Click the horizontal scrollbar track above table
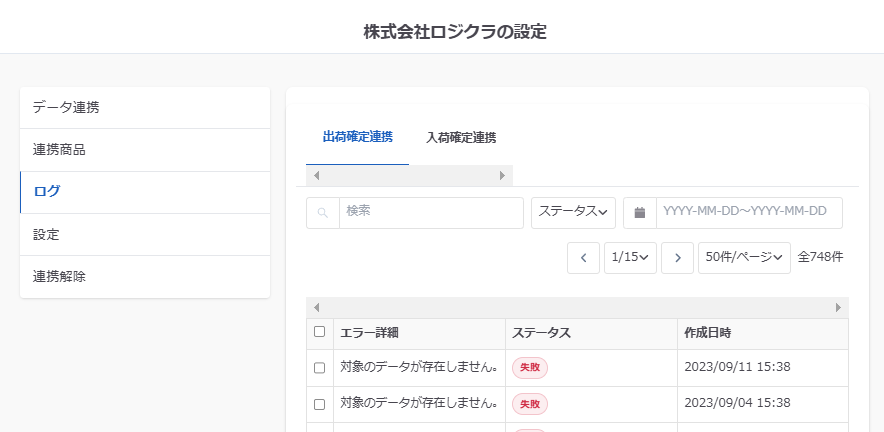Screen dimensions: 884x432 (576, 307)
